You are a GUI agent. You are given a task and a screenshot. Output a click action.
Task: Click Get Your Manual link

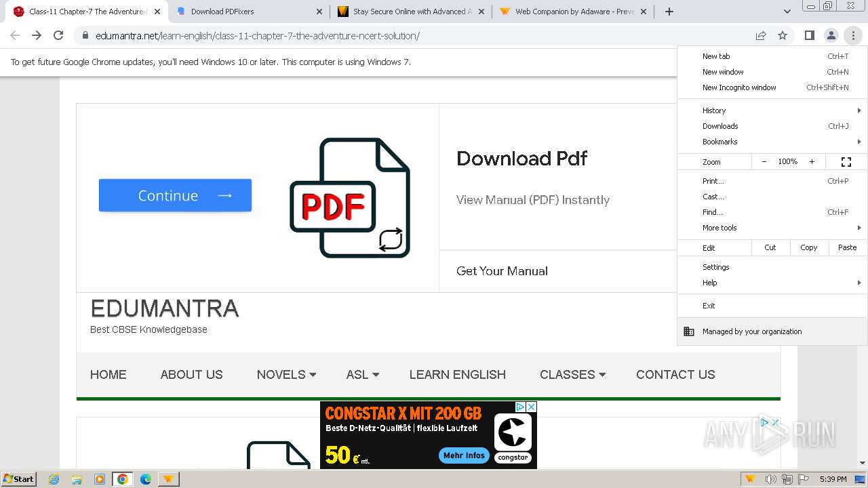coord(502,271)
